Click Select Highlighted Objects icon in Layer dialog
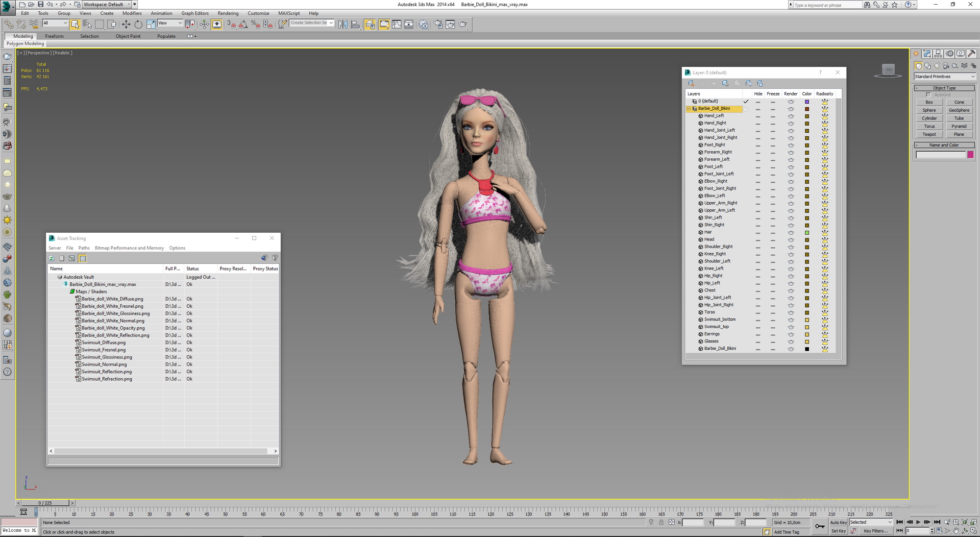 pos(725,83)
